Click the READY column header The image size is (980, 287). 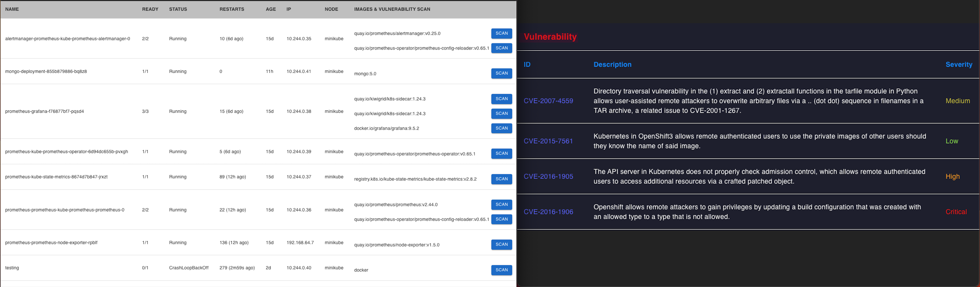(150, 9)
